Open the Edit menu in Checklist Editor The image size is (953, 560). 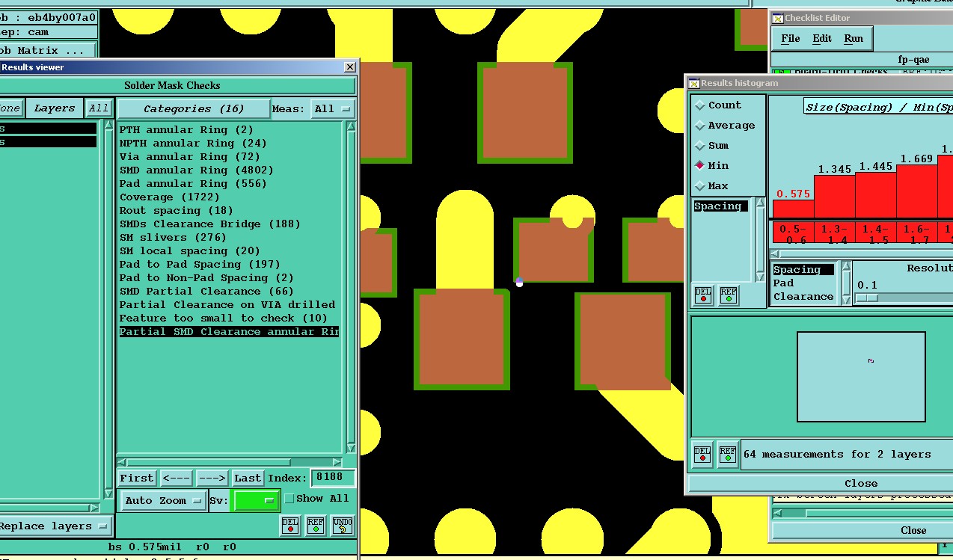[x=822, y=39]
